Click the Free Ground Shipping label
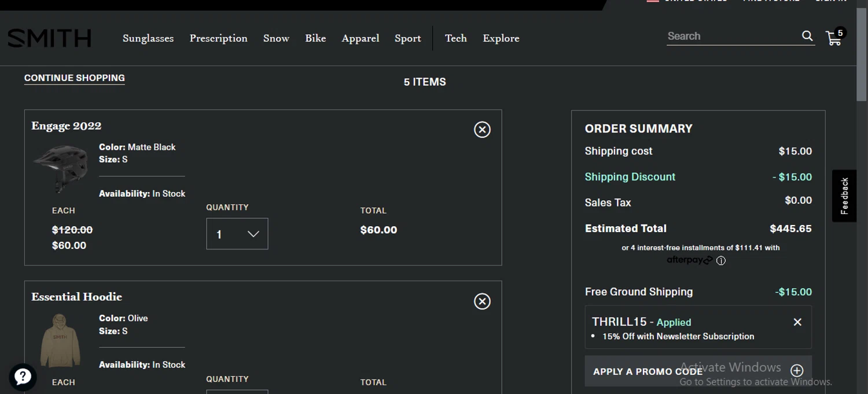The width and height of the screenshot is (868, 394). [x=639, y=292]
